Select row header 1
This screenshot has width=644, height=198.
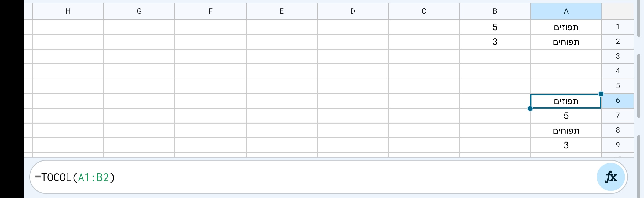click(x=618, y=27)
